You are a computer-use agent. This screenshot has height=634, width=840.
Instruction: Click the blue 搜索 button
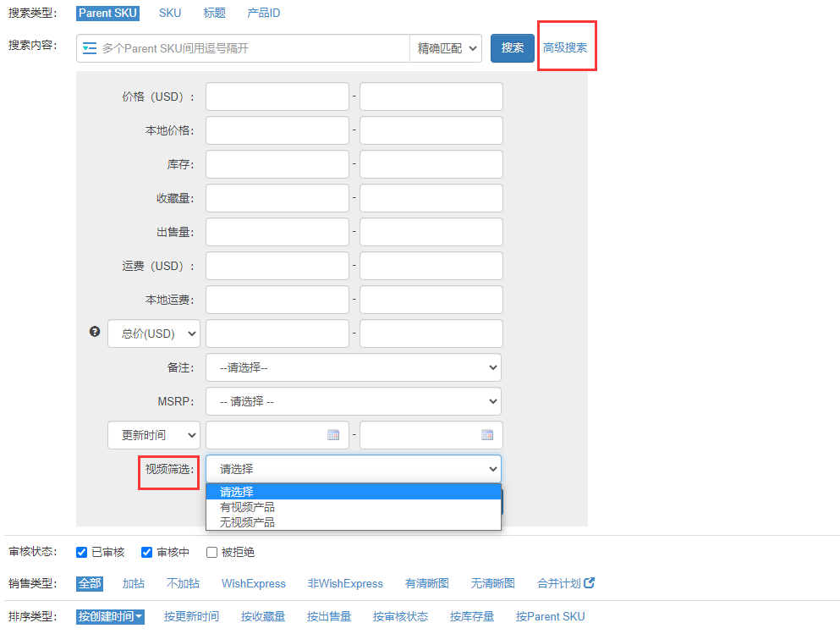coord(512,48)
